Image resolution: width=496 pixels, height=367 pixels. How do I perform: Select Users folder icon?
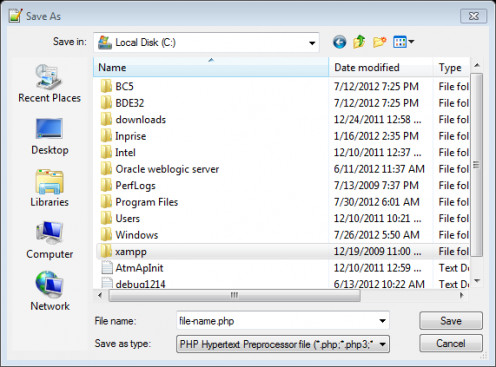pos(106,218)
